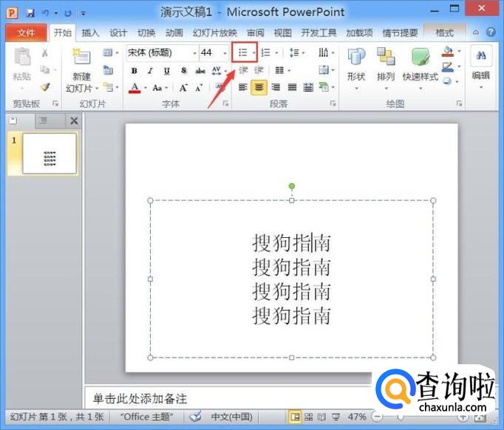Viewport: 504px width, 430px height.
Task: Open the font size 44 dropdown
Action: [225, 53]
